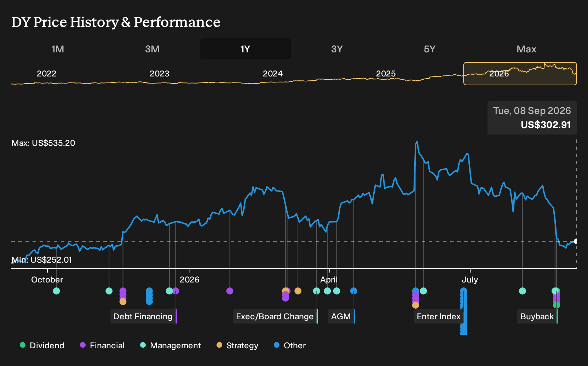Show the Max time range
The width and height of the screenshot is (588, 366).
pyautogui.click(x=526, y=49)
